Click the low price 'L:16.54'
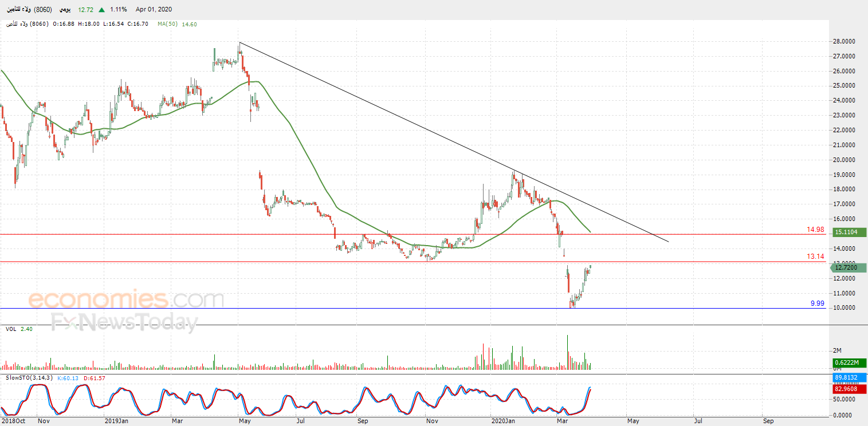Viewport: 868px width, 426px height. pos(113,24)
